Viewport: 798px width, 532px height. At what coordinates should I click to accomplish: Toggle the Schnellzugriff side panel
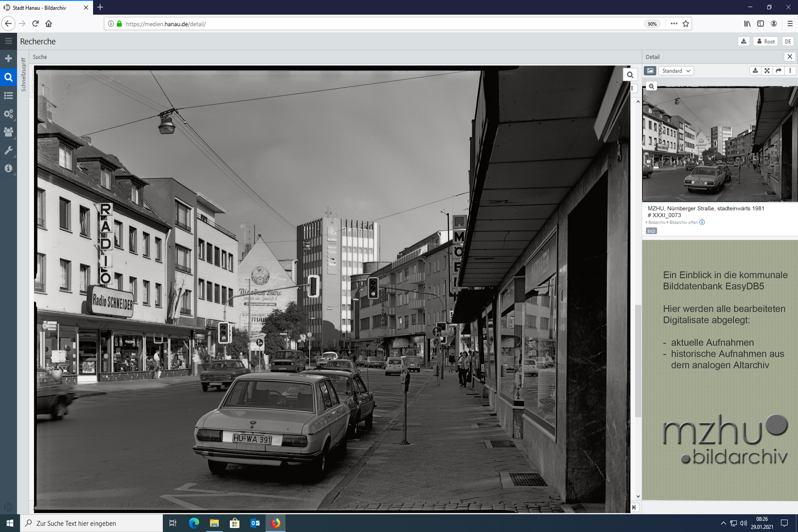coord(23,75)
